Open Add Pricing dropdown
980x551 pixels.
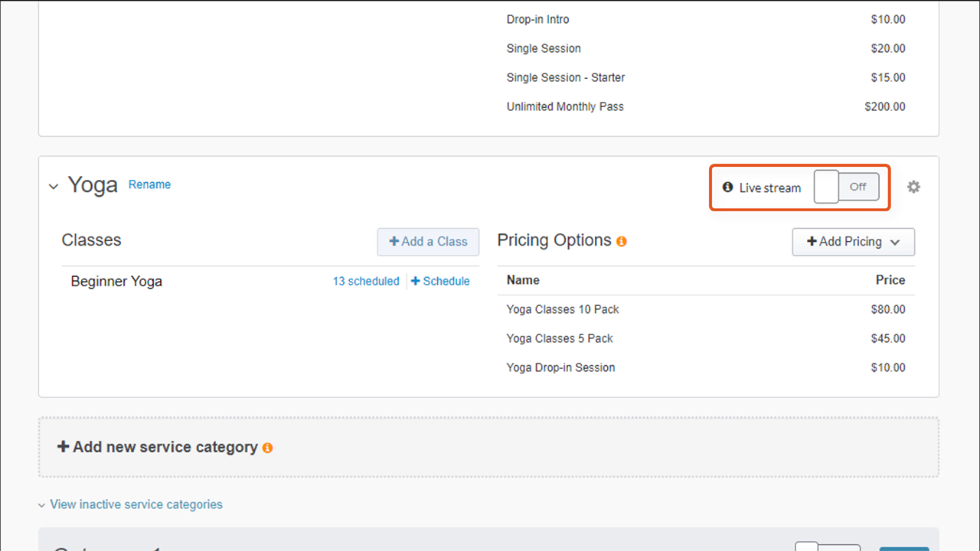pos(853,242)
